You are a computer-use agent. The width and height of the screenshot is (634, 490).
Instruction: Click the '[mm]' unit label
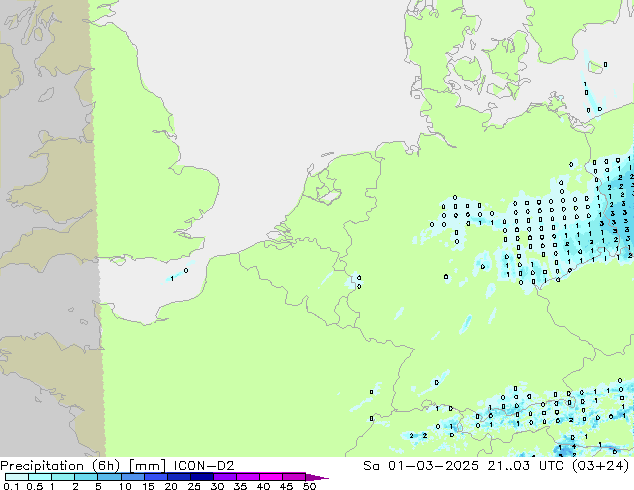pos(147,466)
